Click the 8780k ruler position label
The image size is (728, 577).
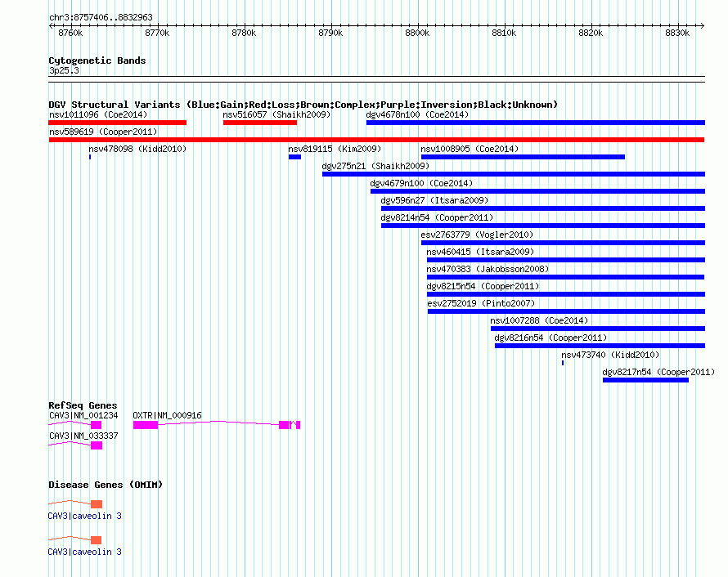click(244, 33)
